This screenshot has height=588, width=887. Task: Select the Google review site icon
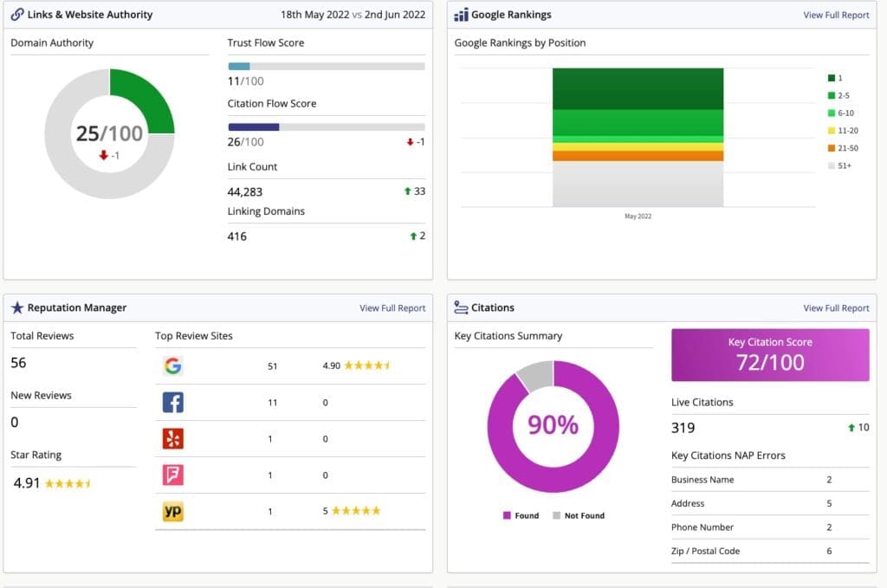tap(173, 365)
